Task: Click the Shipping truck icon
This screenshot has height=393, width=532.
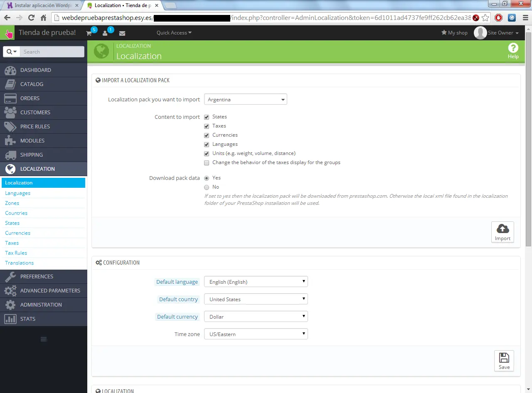Action: coord(10,155)
